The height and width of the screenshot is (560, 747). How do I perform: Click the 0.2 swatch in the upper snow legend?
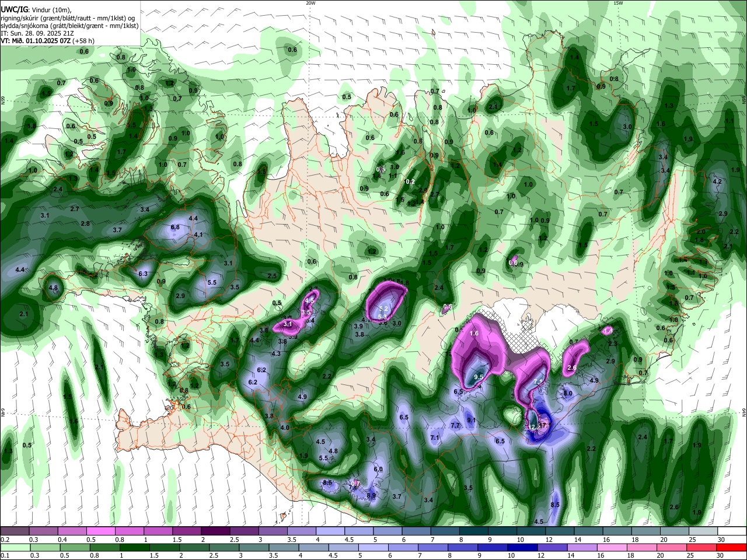(15, 531)
